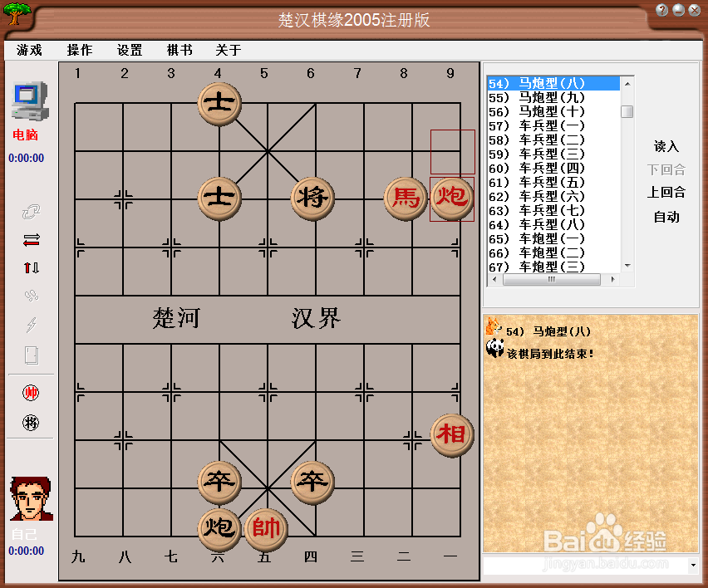
Task: Select the red 炮 cannon piece
Action: [452, 198]
